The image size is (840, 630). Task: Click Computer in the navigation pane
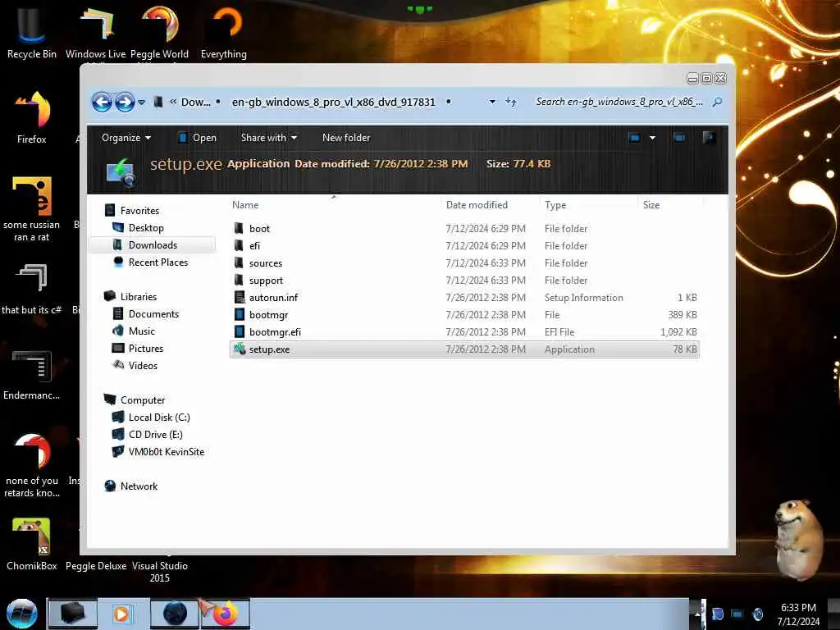point(143,399)
